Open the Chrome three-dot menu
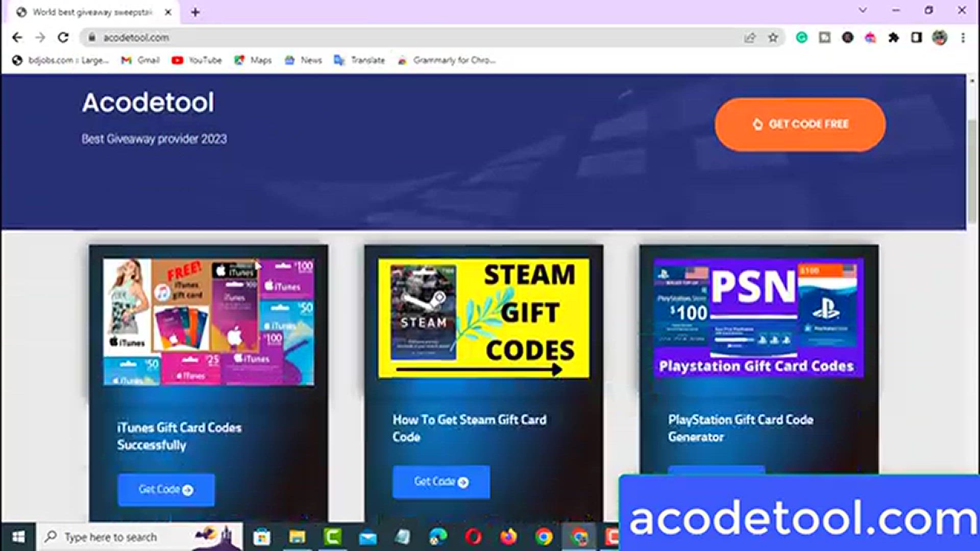This screenshot has width=980, height=551. pos(963,37)
